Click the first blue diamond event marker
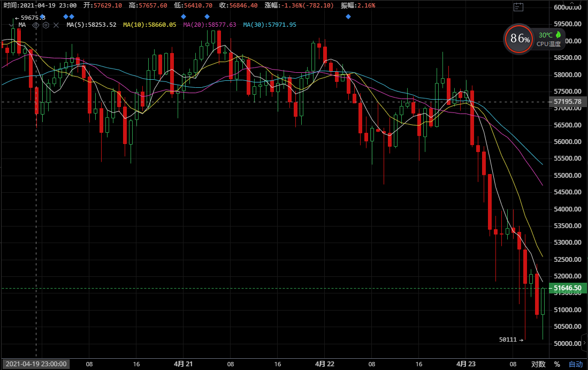The width and height of the screenshot is (588, 370). tap(42, 17)
